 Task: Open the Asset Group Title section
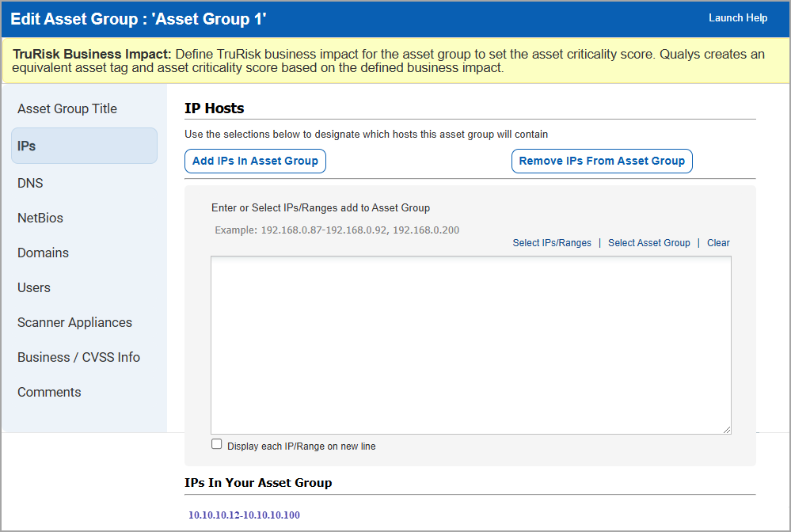click(67, 108)
